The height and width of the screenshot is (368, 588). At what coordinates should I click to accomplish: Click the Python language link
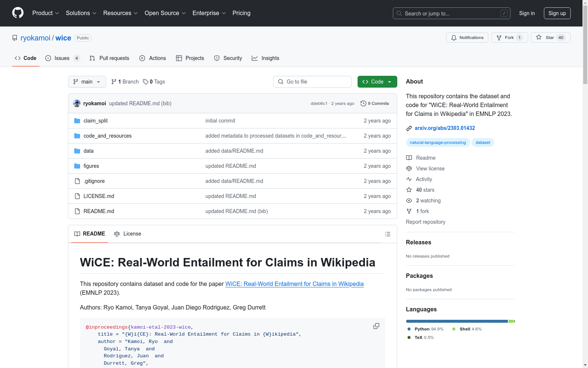[x=425, y=329]
